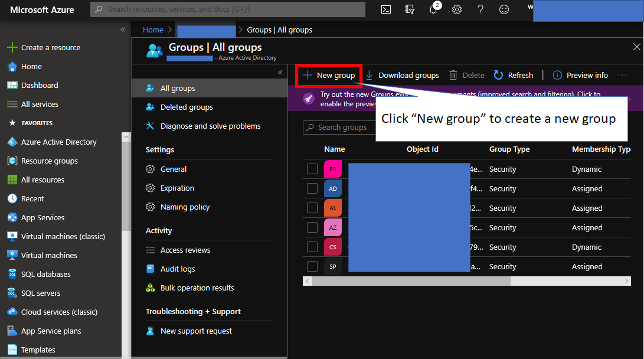Click the rocket preview banner icon
The image size is (644, 359).
tap(309, 99)
